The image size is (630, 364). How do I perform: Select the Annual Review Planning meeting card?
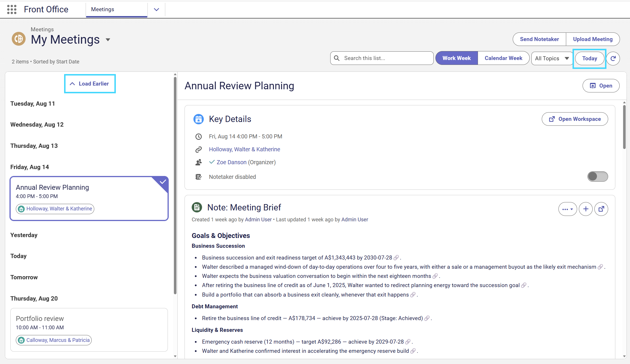click(89, 199)
